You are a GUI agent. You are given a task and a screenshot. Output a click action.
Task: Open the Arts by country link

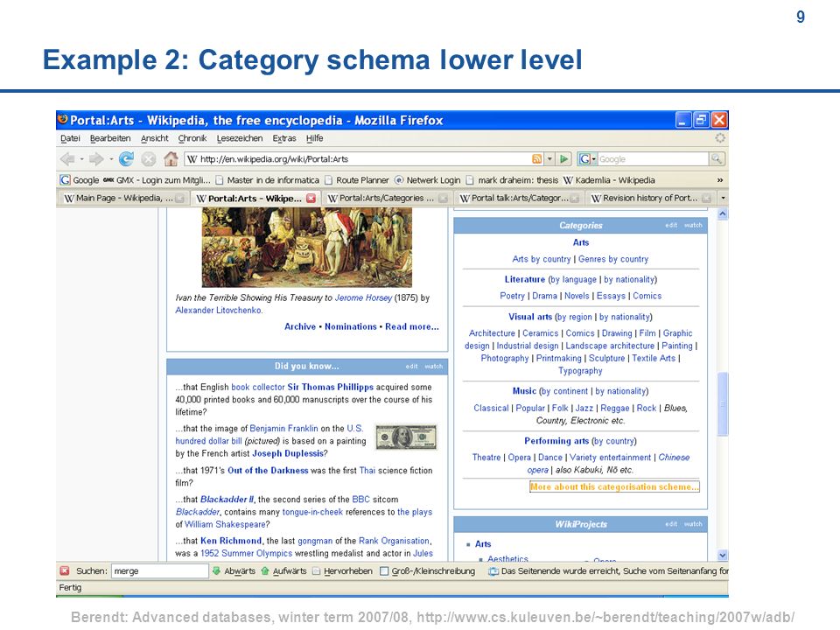542,259
